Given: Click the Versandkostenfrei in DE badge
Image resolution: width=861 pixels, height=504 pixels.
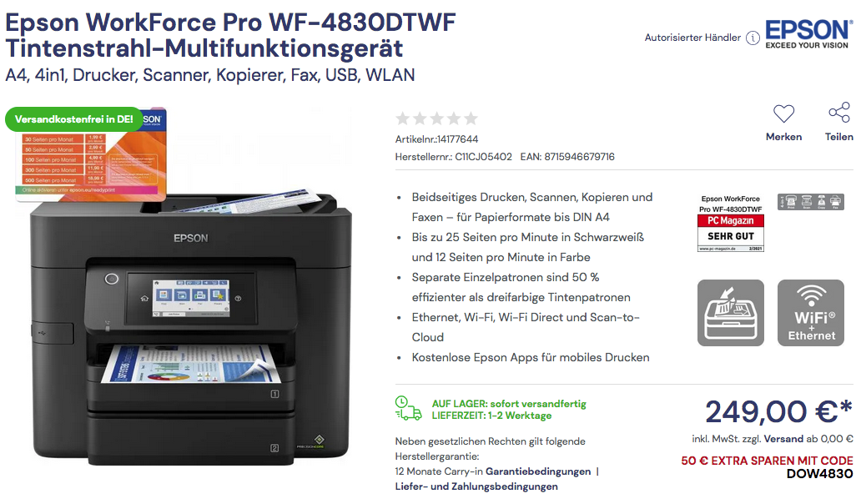Looking at the screenshot, I should click(74, 119).
